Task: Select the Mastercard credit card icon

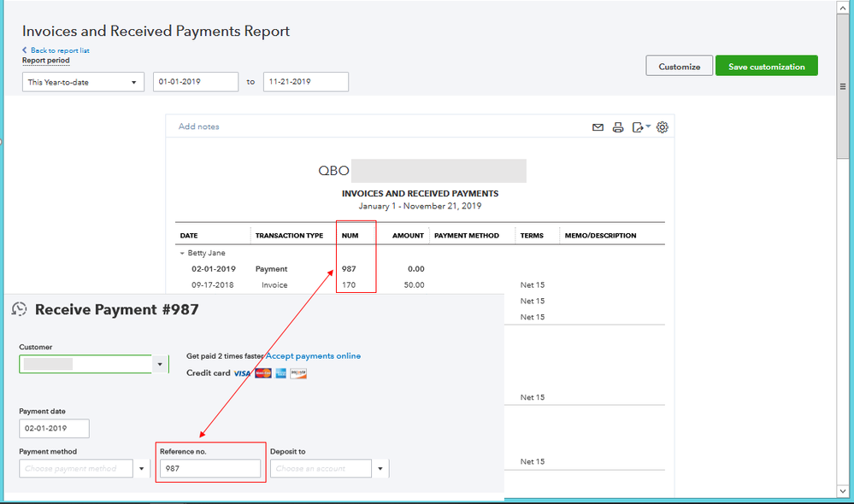Action: click(x=262, y=373)
